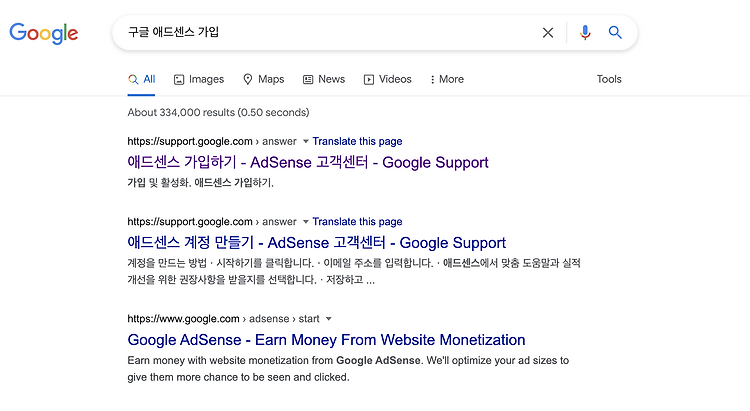Expand dropdown arrow beside first support.google.com result
The height and width of the screenshot is (411, 750).
[x=306, y=142]
